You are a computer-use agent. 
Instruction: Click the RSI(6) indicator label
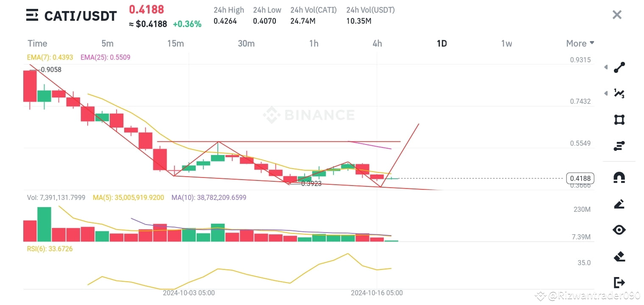[x=50, y=249]
